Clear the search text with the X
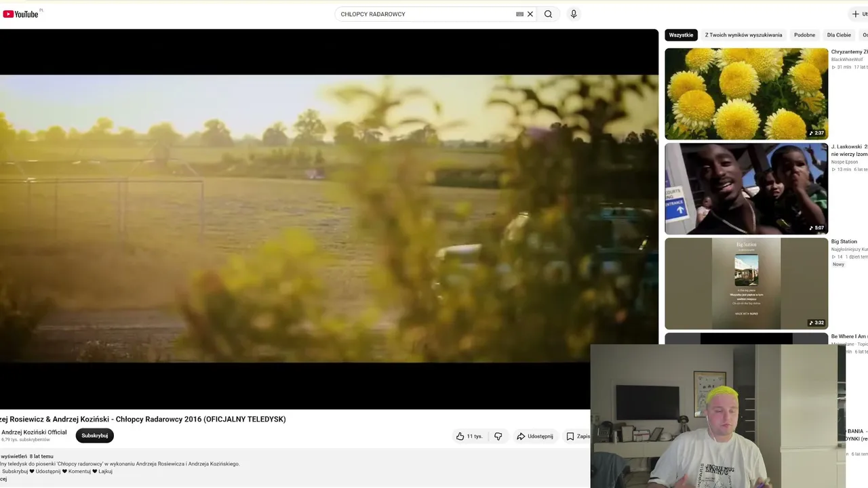868x488 pixels. point(530,14)
